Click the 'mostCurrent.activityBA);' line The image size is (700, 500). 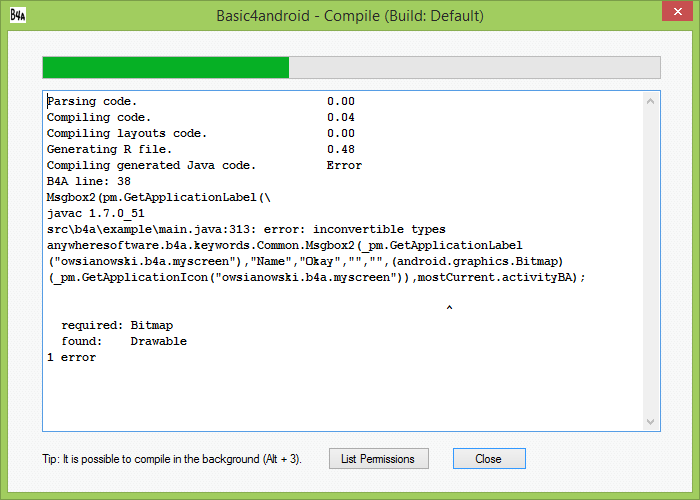[316, 278]
